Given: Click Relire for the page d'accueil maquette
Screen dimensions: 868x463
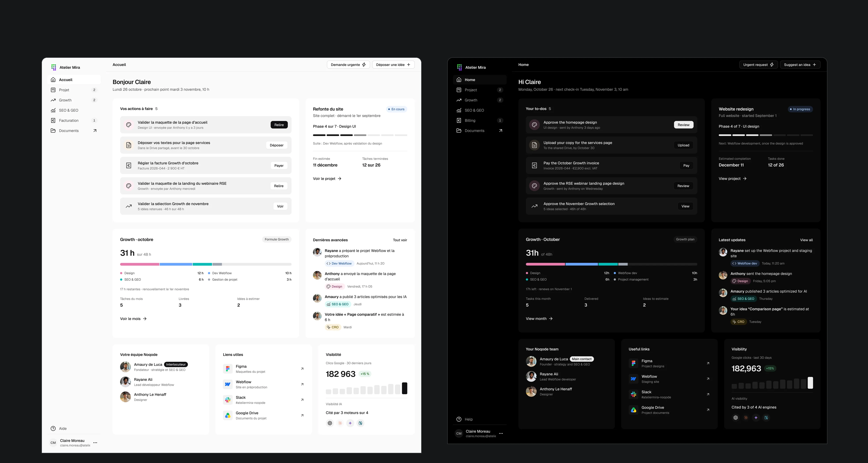Looking at the screenshot, I should click(x=279, y=125).
